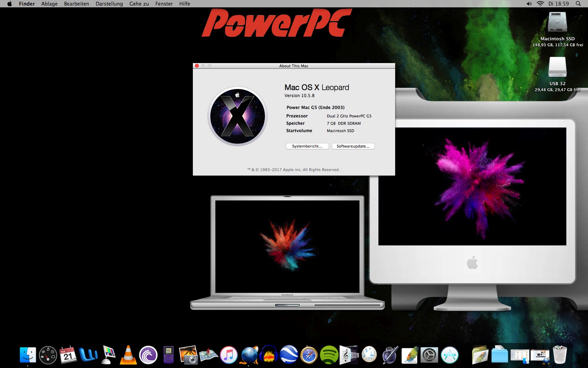Open System Preferences gear icon
Image resolution: width=588 pixels, height=368 pixels.
[x=429, y=355]
